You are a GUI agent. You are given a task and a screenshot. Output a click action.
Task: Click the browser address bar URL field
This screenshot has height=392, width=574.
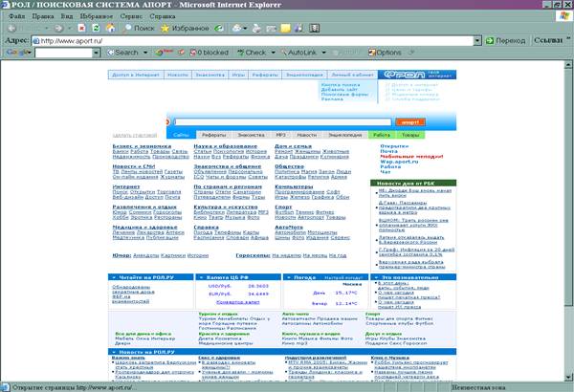[x=256, y=40]
